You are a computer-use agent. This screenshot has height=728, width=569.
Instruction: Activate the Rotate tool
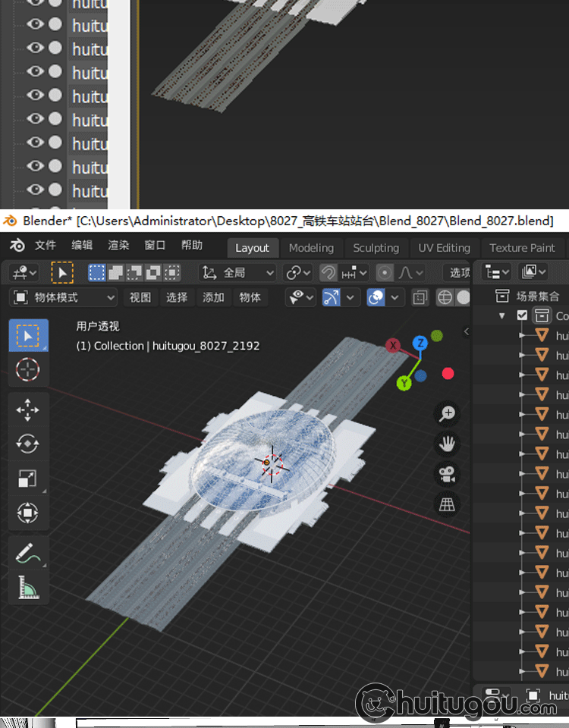click(28, 444)
